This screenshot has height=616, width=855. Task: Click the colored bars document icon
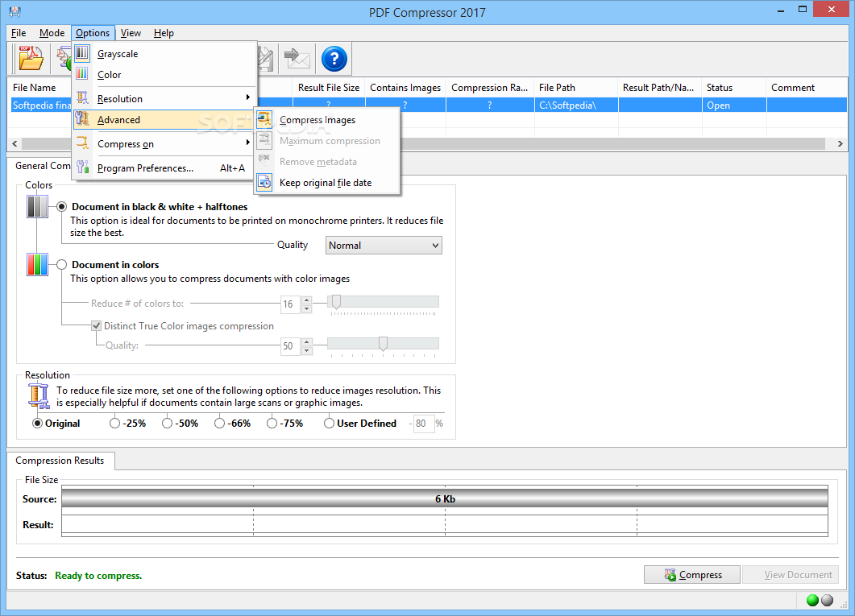tap(37, 265)
